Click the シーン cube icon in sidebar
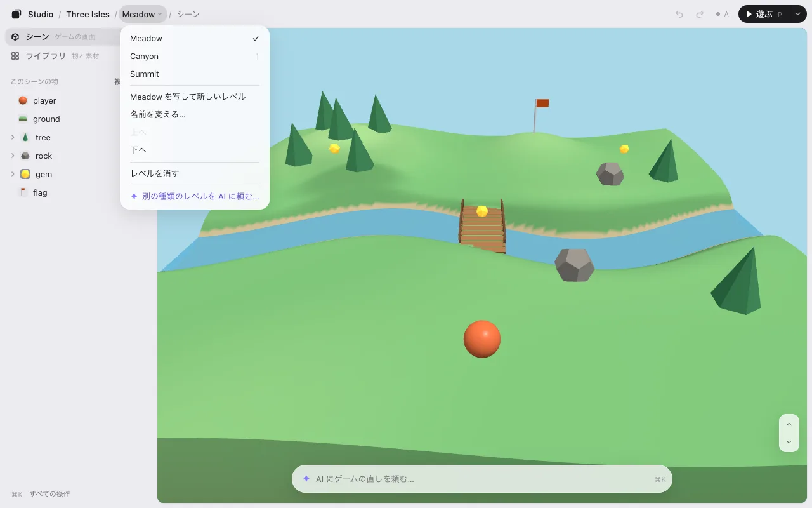 click(x=15, y=37)
